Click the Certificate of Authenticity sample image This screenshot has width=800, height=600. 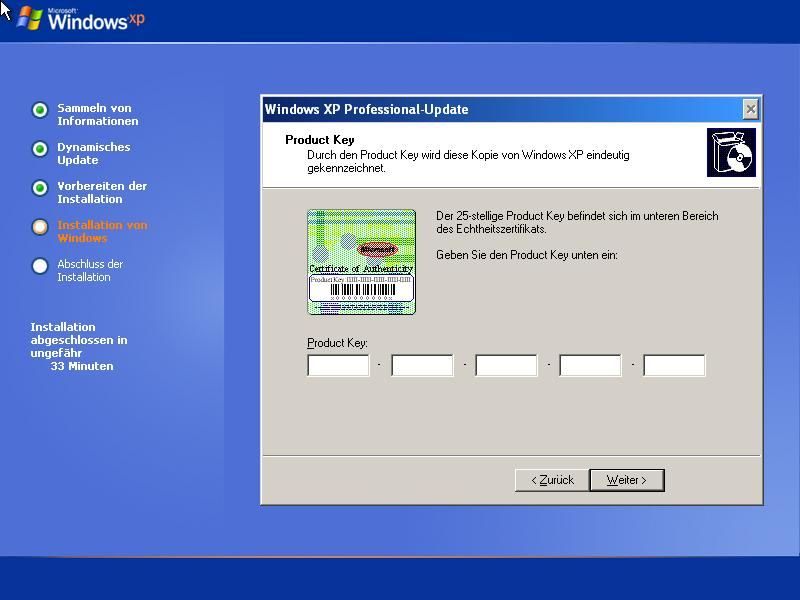(361, 262)
